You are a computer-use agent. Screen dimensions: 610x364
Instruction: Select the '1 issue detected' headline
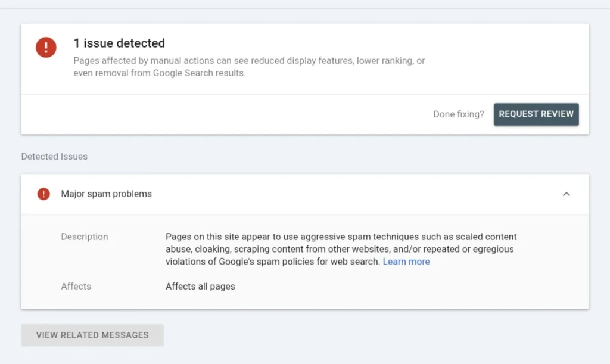(x=119, y=43)
